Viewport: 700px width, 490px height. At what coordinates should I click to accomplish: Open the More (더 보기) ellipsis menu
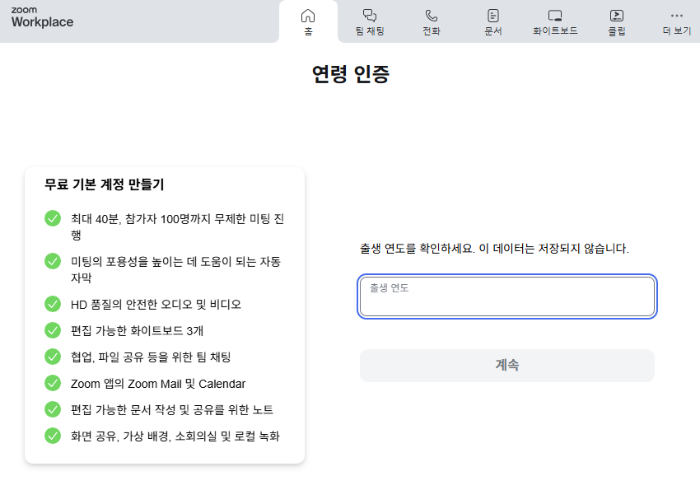(677, 16)
